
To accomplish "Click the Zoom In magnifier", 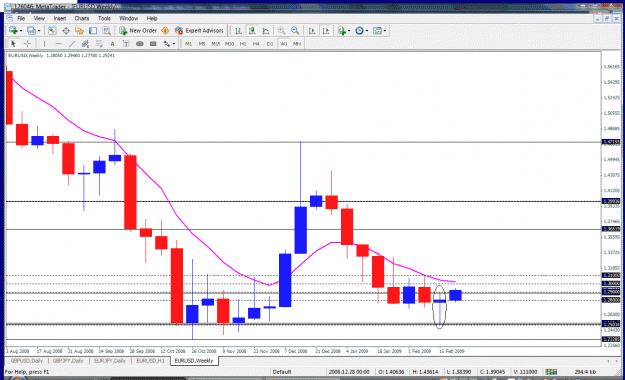I will (281, 31).
